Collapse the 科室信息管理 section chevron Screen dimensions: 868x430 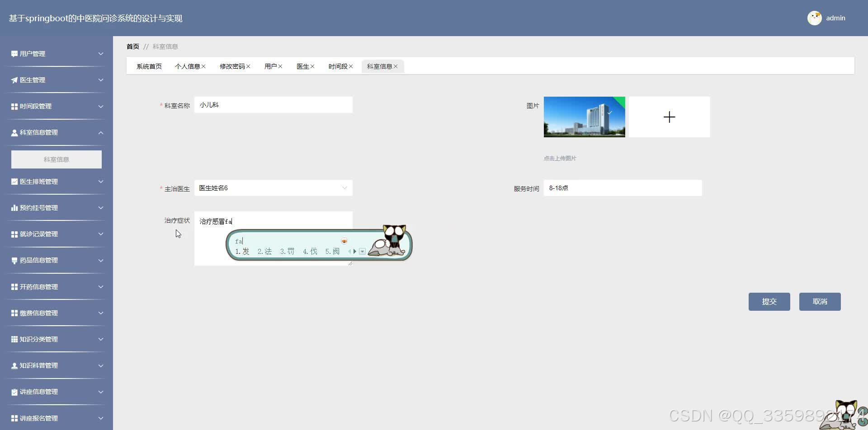point(101,132)
